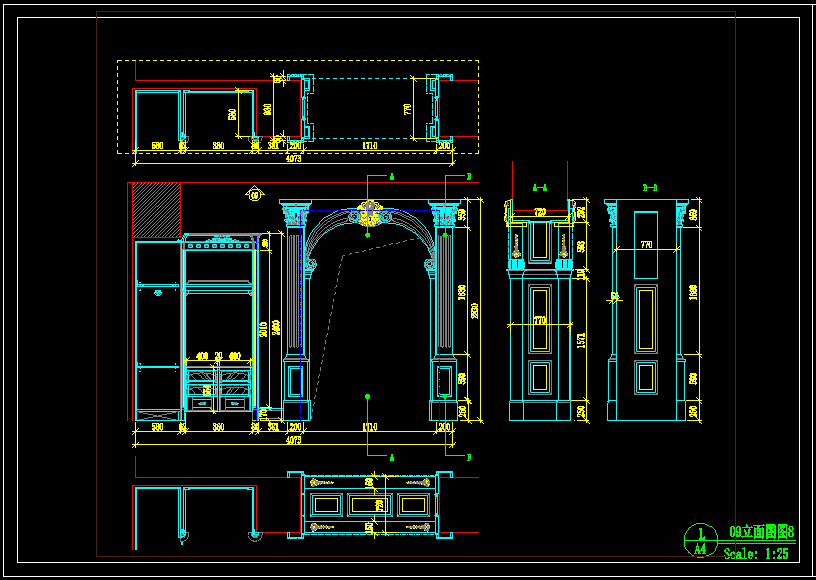Select the right column pedestal panel of arch
Image resolution: width=816 pixels, height=580 pixels.
tap(443, 380)
